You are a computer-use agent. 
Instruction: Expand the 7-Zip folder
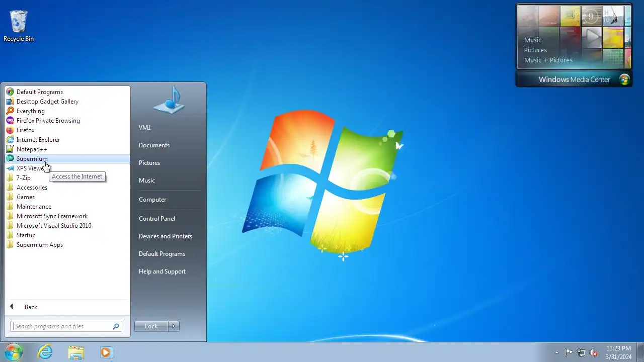pos(67,178)
